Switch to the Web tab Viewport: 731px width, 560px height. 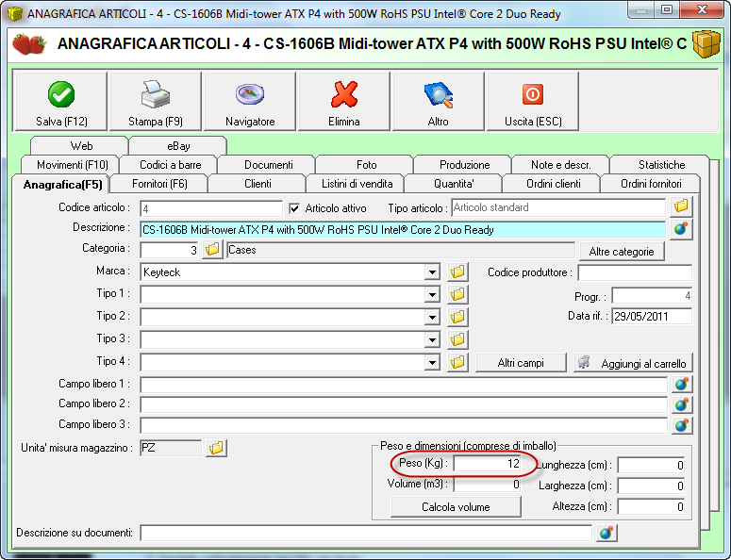pos(79,146)
